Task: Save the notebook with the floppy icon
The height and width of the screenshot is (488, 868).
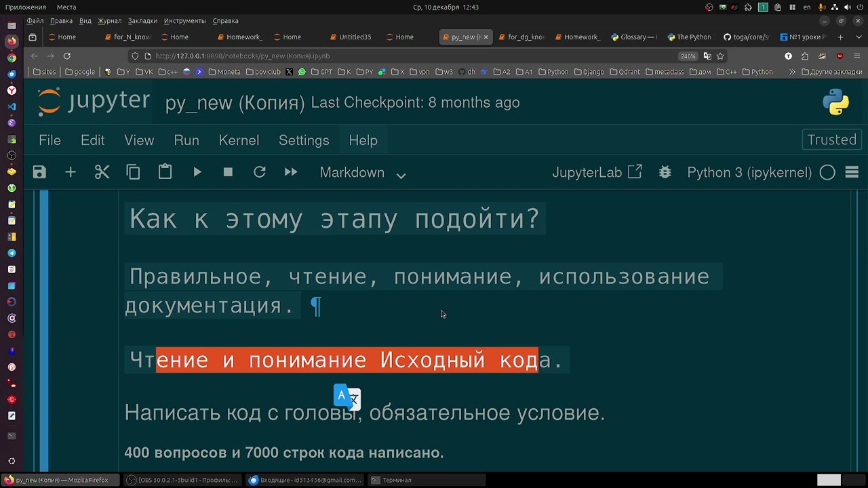Action: tap(39, 172)
